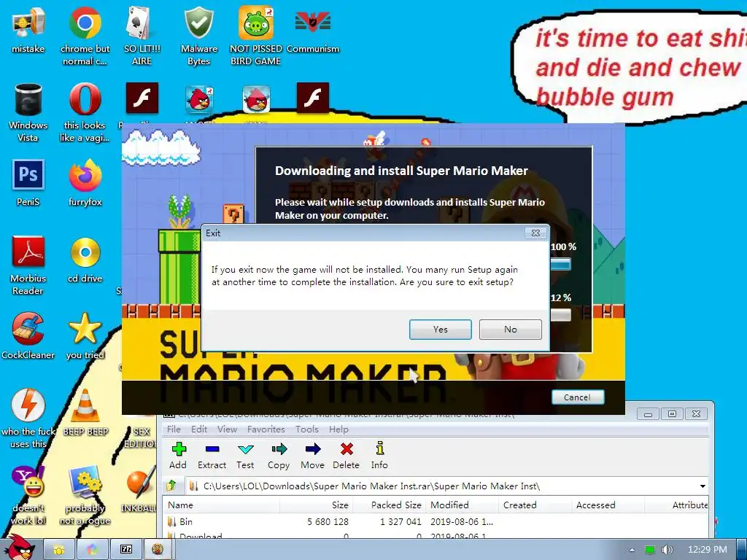This screenshot has height=560, width=747.
Task: Open the Edit menu in 7-Zip
Action: 199,429
